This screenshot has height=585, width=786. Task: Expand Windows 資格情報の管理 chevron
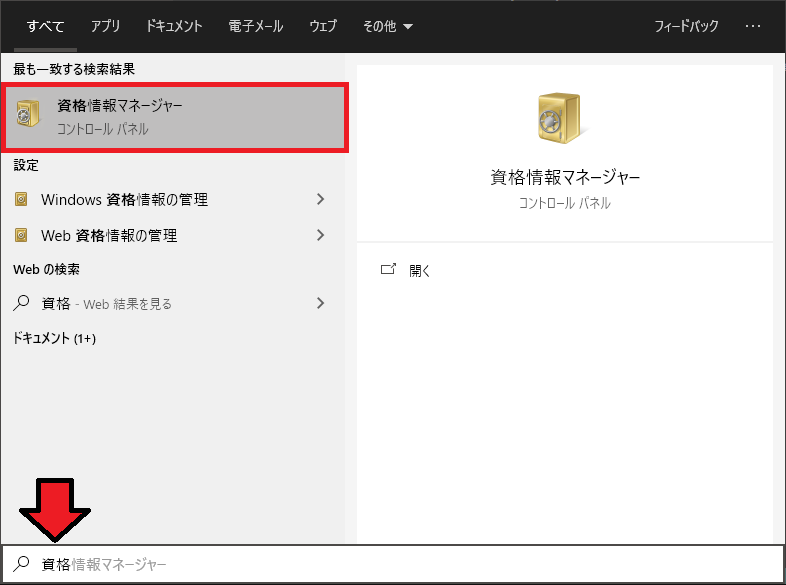coord(321,200)
